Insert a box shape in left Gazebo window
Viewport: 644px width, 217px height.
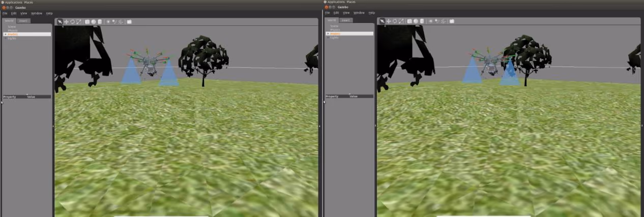point(87,22)
